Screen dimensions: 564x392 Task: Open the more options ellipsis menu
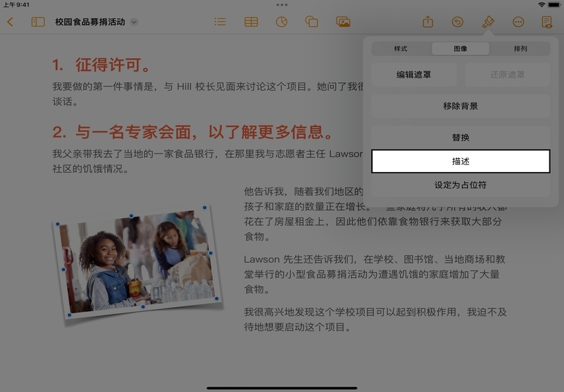[518, 22]
